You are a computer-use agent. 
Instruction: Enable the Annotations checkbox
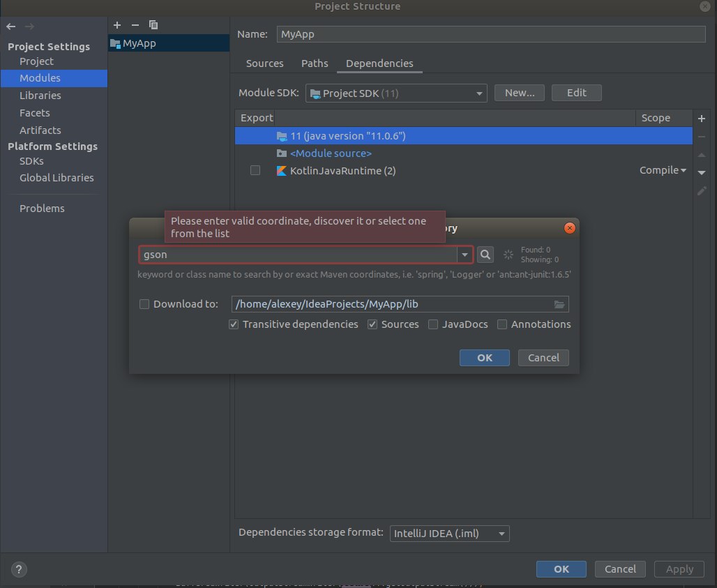[502, 324]
